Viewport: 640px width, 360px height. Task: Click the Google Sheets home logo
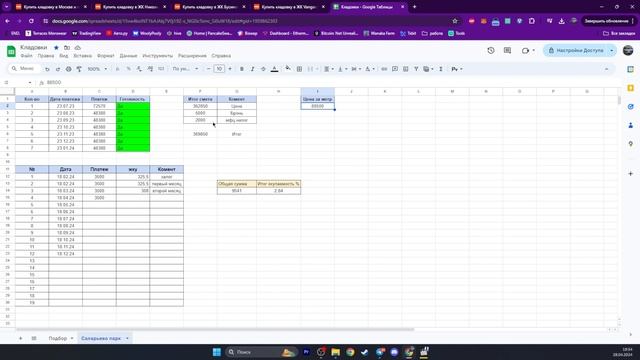(x=11, y=51)
